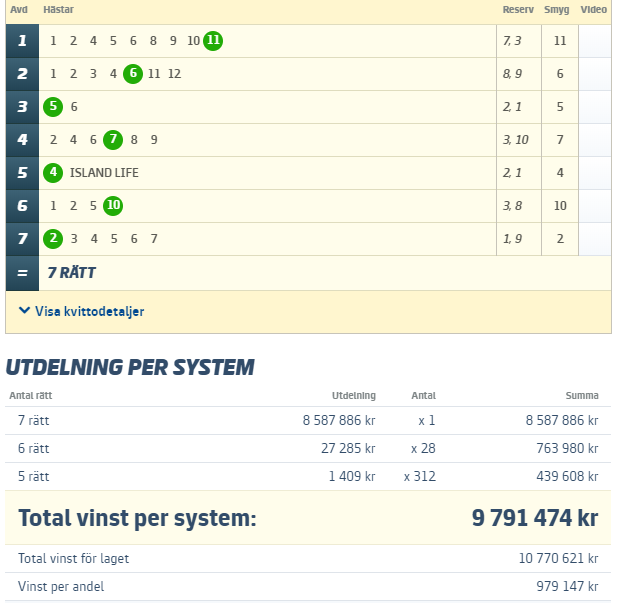This screenshot has width=618, height=603.
Task: Select winning horse 7 in Avd 4
Action: point(113,140)
